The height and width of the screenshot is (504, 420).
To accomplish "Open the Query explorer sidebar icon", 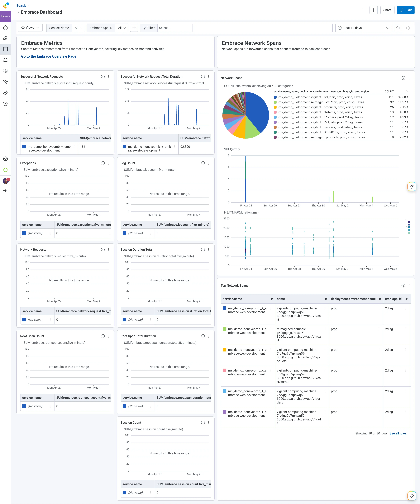I will (x=5, y=38).
